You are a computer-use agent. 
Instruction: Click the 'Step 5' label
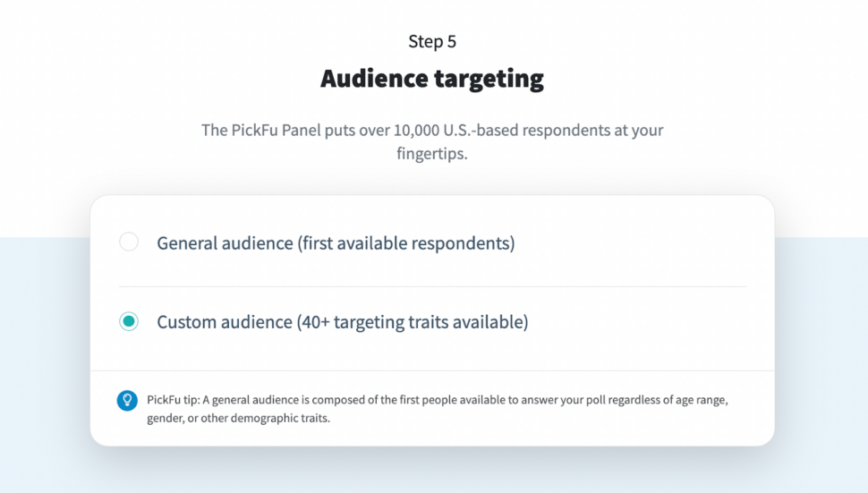(432, 41)
